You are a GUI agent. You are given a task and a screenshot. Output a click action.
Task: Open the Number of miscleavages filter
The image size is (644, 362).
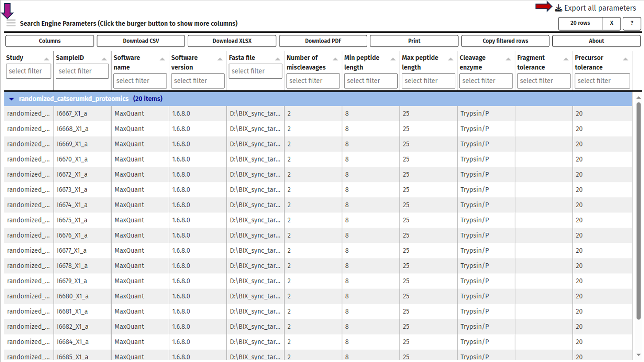[313, 81]
